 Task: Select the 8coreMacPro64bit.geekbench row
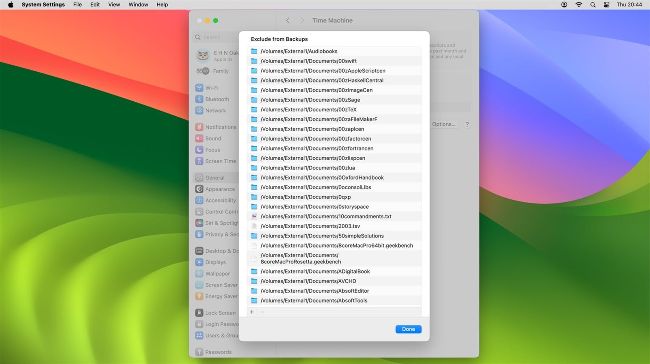335,245
